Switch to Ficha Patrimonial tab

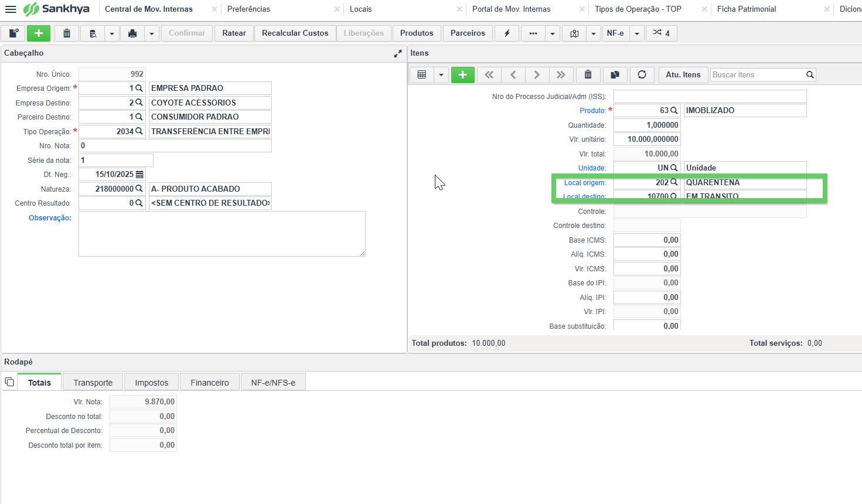tap(746, 9)
